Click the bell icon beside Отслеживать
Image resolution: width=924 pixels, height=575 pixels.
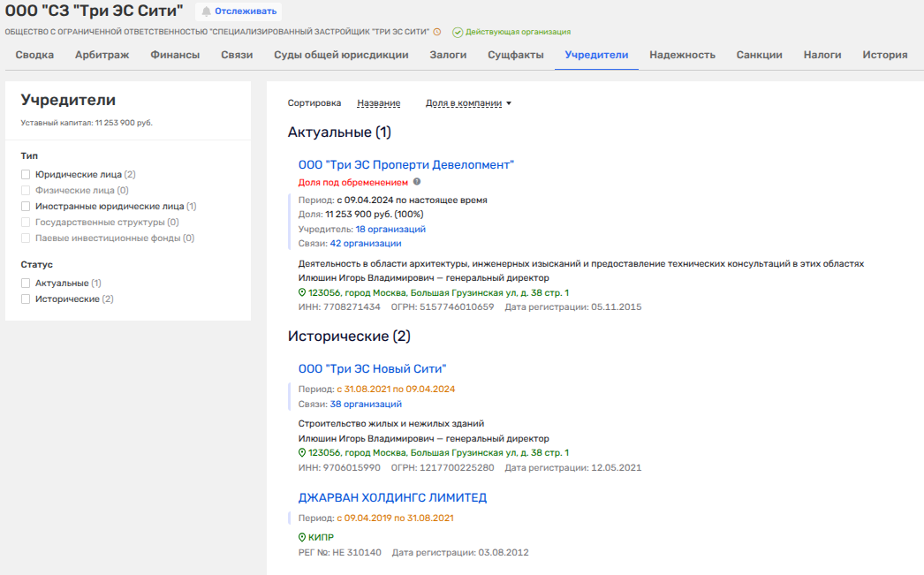pyautogui.click(x=206, y=11)
